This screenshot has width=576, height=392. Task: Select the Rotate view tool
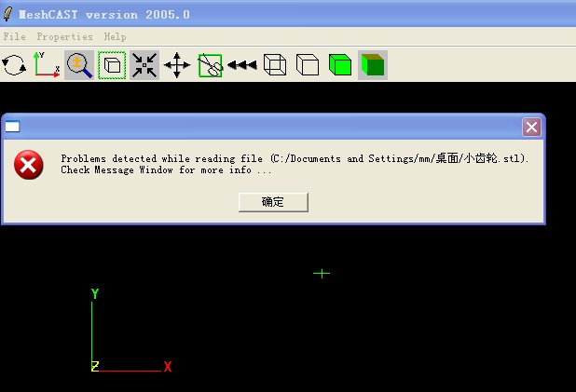pyautogui.click(x=14, y=65)
